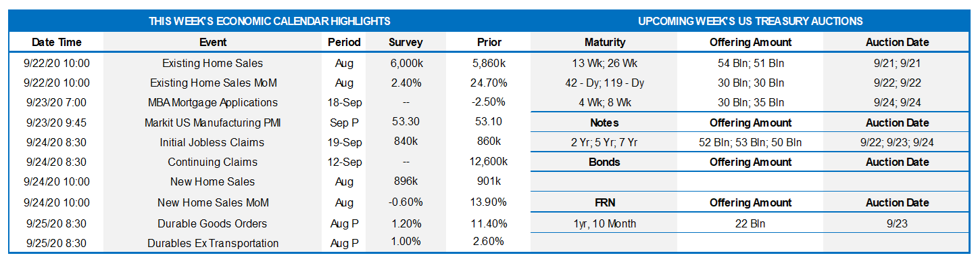This screenshot has height=264, width=980.
Task: Click the Notes section header
Action: (604, 123)
